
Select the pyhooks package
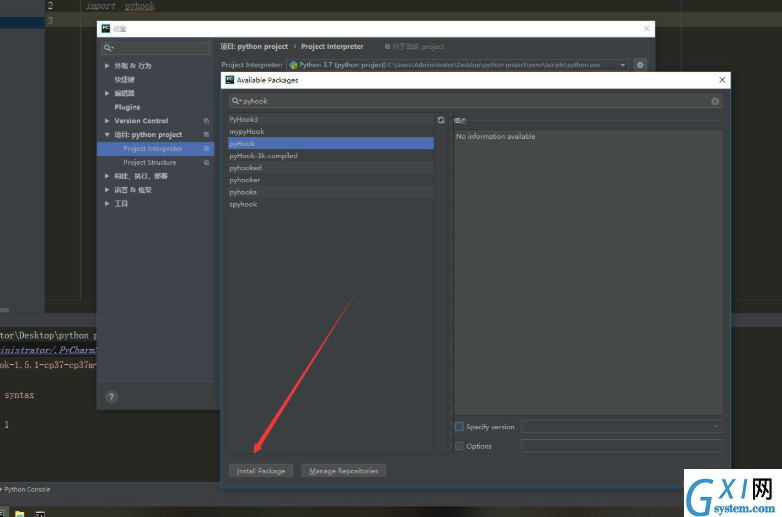tap(331, 192)
